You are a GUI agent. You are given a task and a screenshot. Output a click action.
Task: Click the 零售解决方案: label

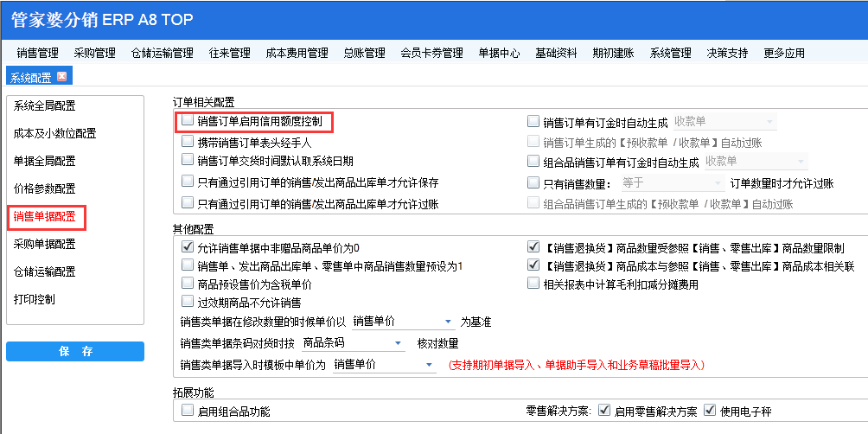(558, 412)
